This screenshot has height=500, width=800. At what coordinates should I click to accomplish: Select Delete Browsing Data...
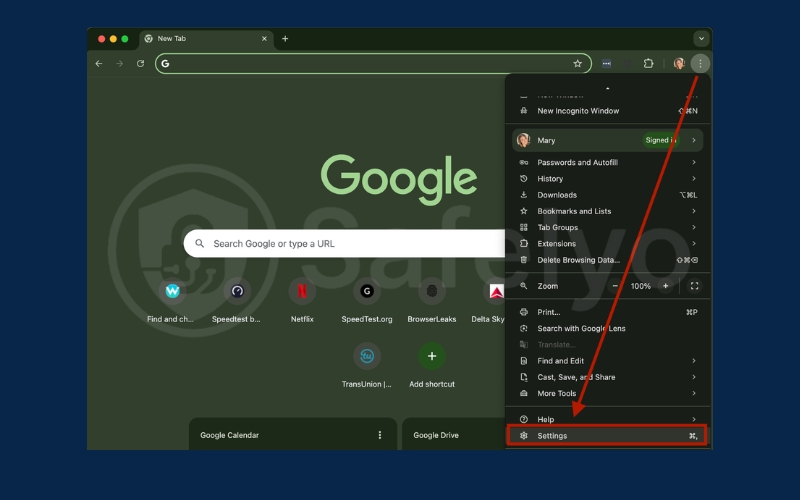click(x=607, y=260)
